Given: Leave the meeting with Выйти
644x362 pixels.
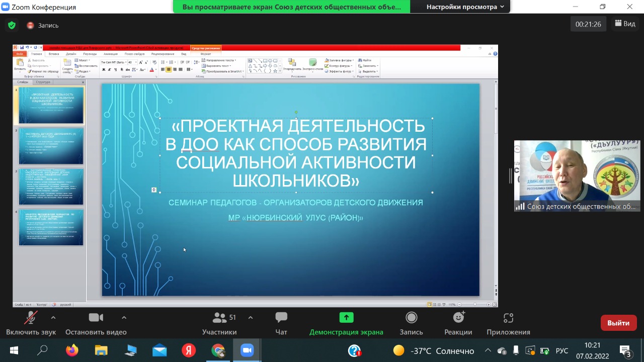Looking at the screenshot, I should [x=618, y=323].
